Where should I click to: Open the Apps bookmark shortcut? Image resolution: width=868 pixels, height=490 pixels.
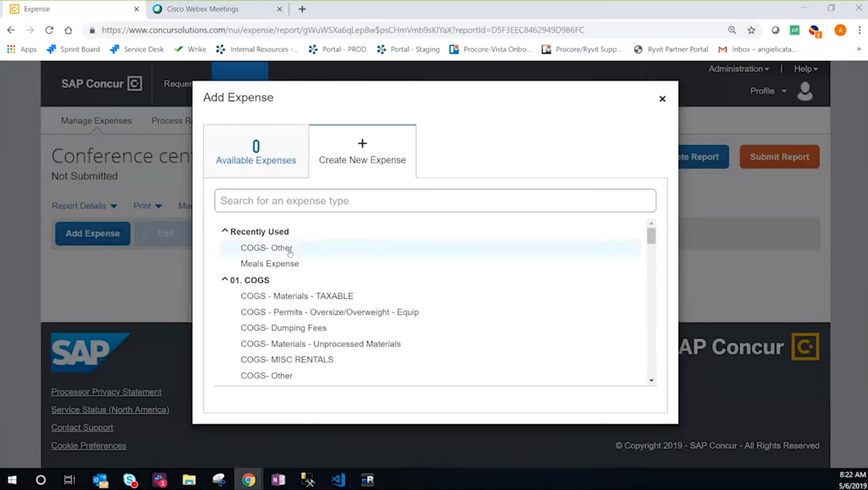[22, 49]
